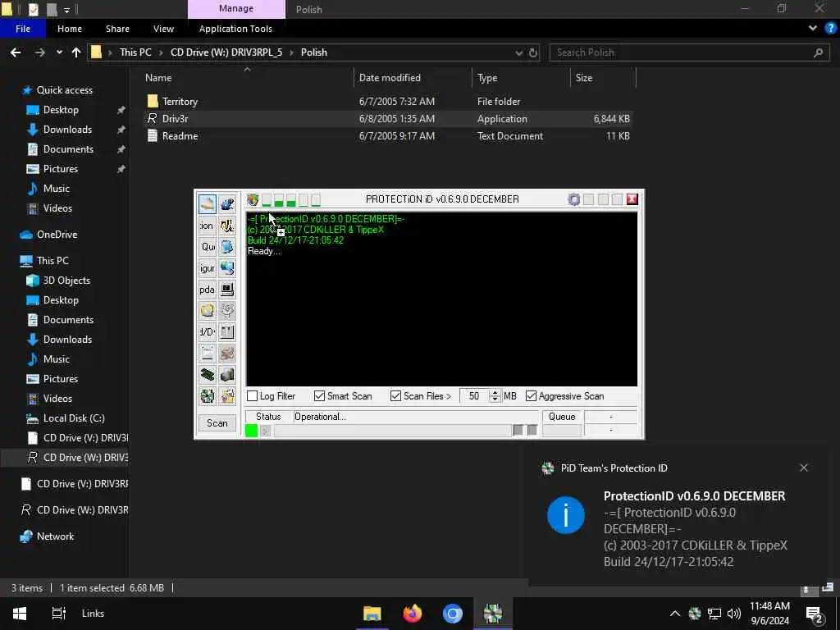
Task: Open the File menu in Explorer
Action: (x=22, y=29)
